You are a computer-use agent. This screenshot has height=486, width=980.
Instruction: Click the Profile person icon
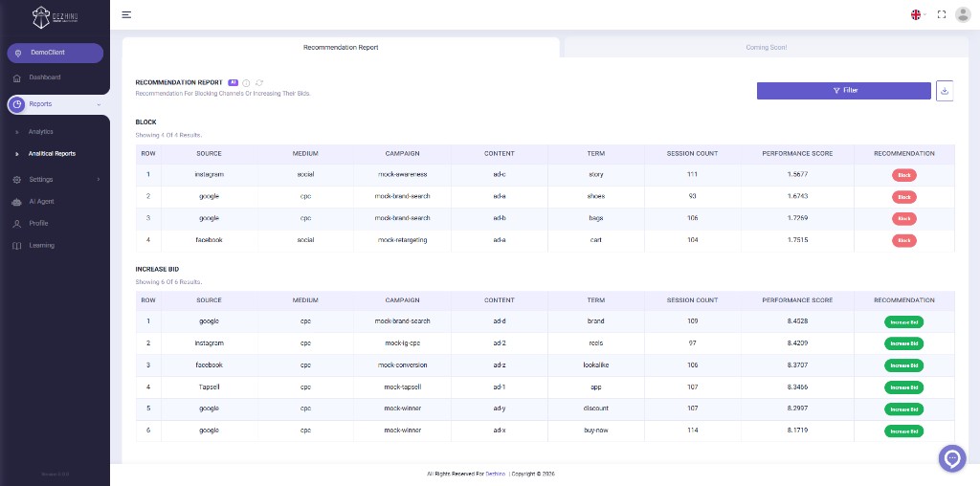point(17,224)
